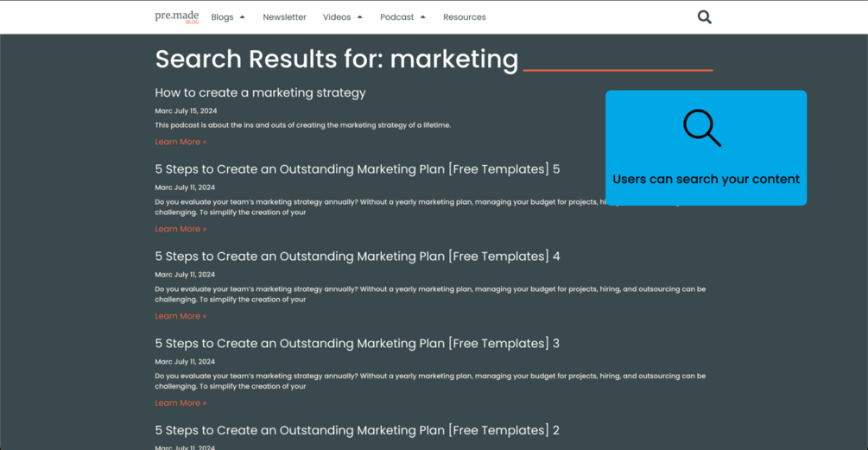The height and width of the screenshot is (450, 868).
Task: Open the Blogs menu item
Action: [x=222, y=17]
